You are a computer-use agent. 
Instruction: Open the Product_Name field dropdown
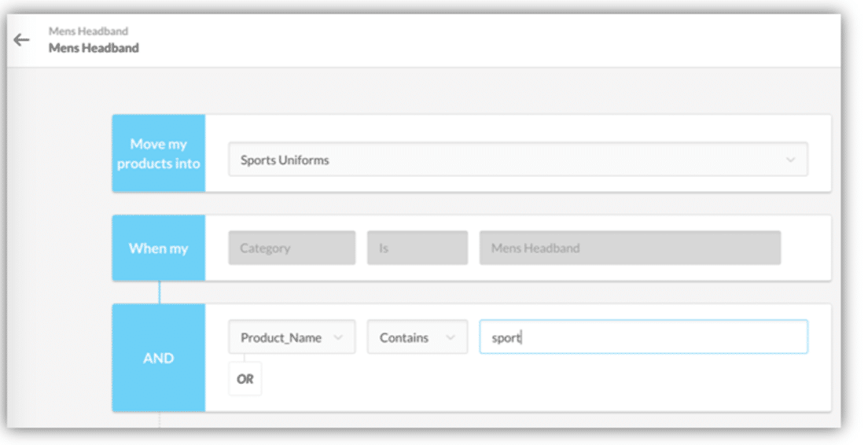pyautogui.click(x=292, y=337)
